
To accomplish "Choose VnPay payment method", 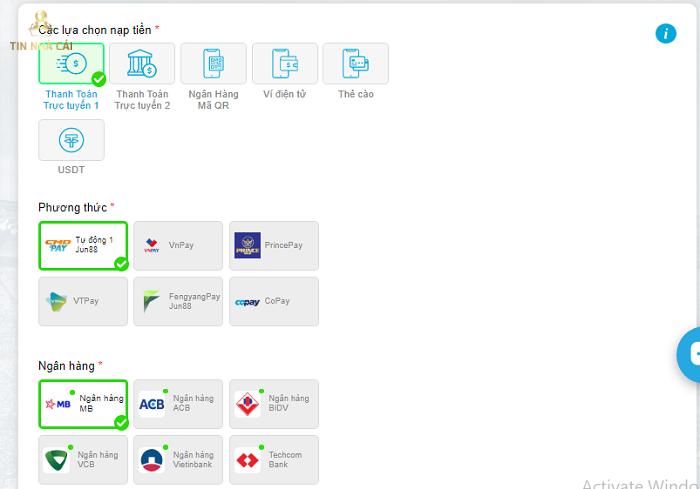I will pos(178,246).
